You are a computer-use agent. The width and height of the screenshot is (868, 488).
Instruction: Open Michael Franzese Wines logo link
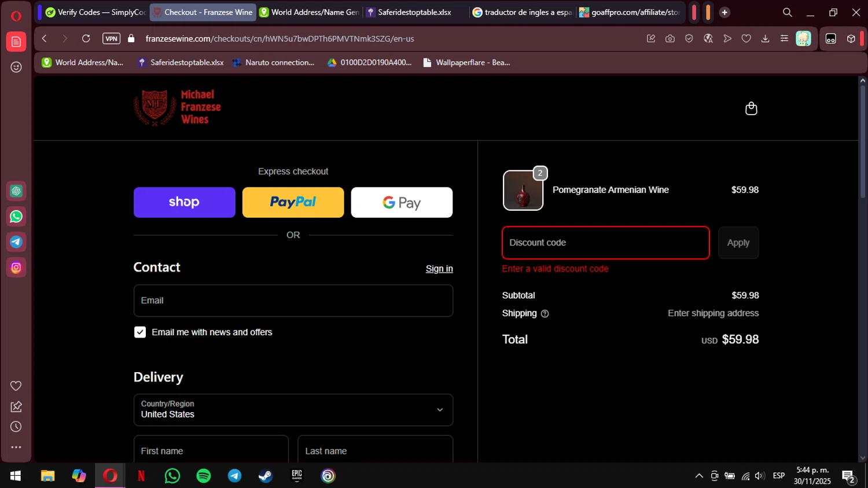click(x=177, y=108)
